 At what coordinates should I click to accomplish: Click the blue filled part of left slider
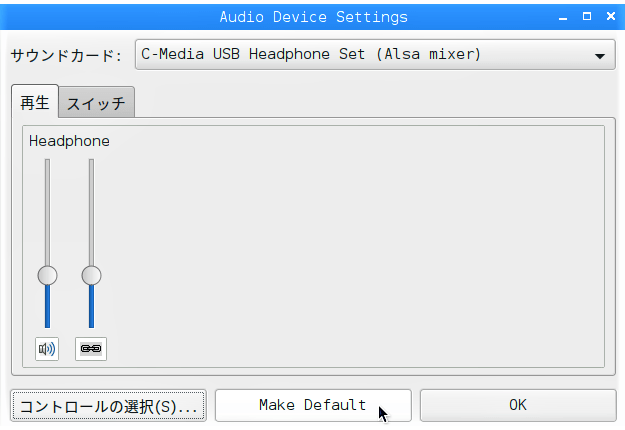tap(47, 306)
